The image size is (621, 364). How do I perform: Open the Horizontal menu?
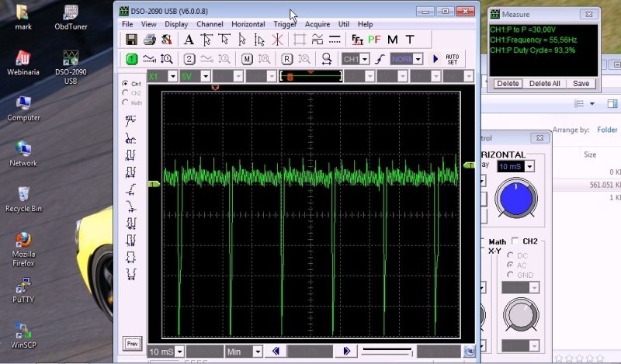248,24
